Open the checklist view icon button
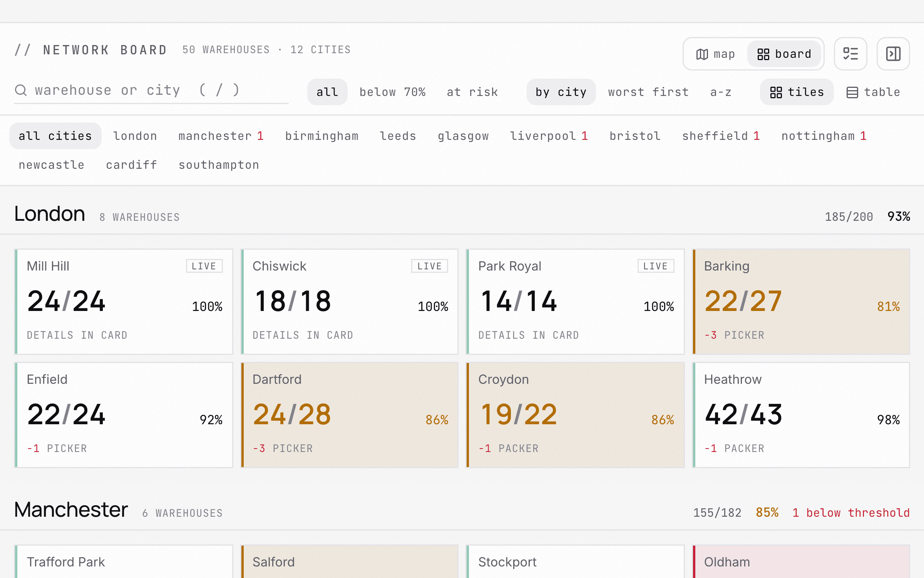Viewport: 924px width, 578px height. click(850, 54)
